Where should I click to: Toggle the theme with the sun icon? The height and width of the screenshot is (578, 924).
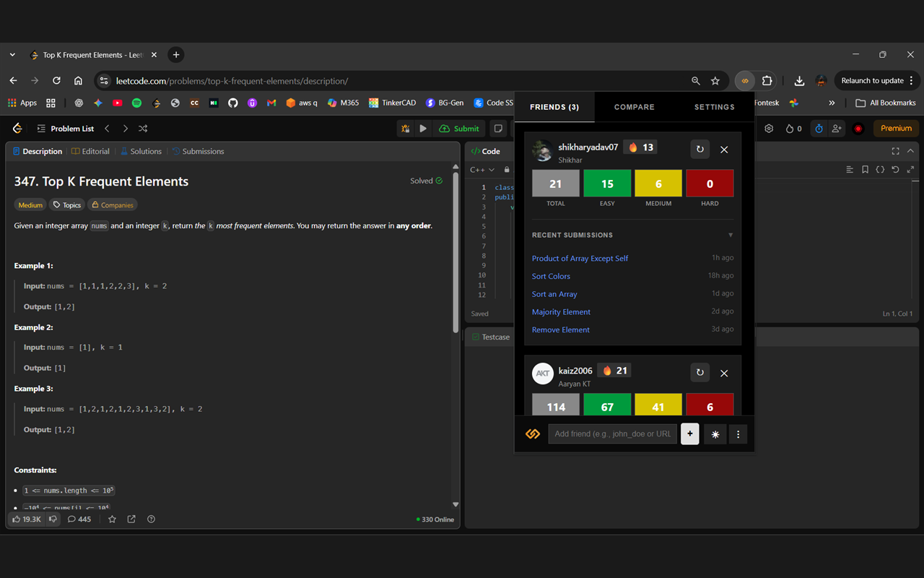click(x=715, y=433)
